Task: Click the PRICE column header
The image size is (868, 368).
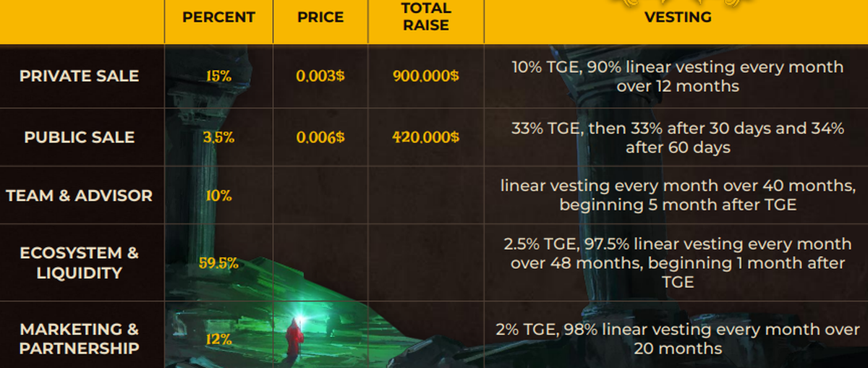Action: (320, 17)
